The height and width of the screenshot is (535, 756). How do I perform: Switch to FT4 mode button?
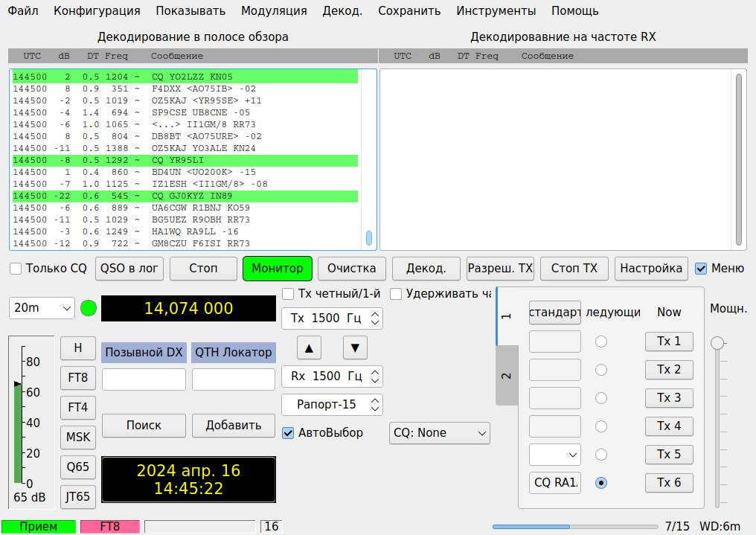click(x=78, y=407)
